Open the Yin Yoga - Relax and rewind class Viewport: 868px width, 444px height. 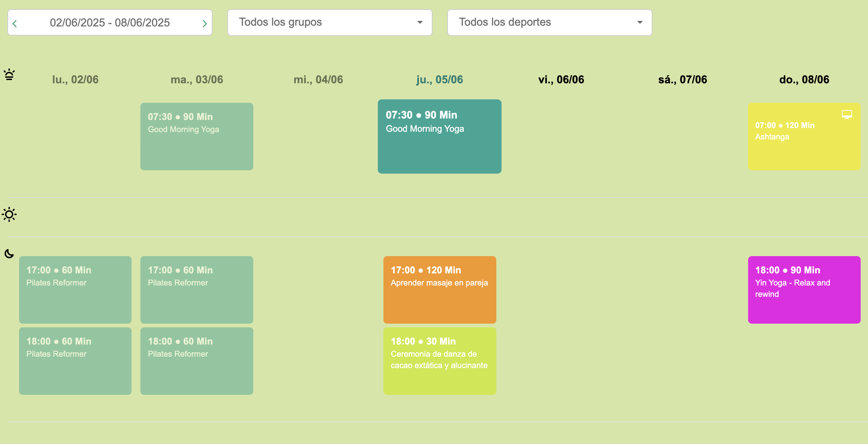pyautogui.click(x=804, y=290)
